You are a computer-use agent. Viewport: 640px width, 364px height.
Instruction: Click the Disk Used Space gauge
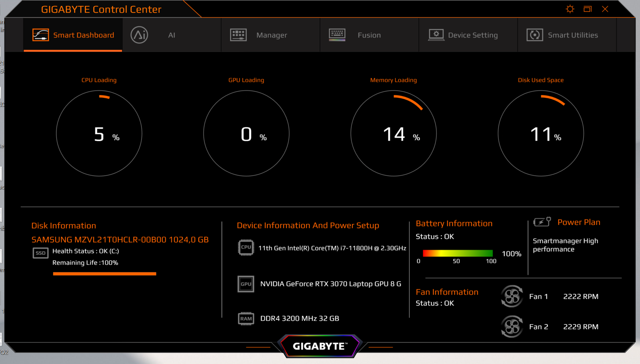pos(541,133)
